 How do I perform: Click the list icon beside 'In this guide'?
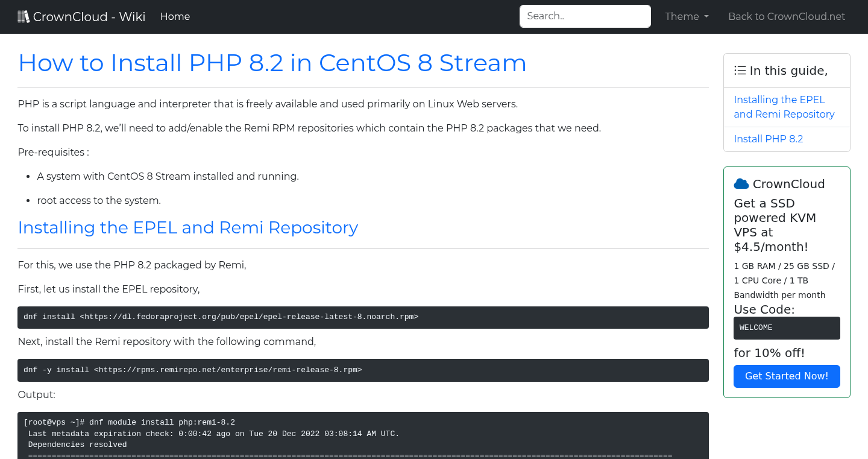740,70
